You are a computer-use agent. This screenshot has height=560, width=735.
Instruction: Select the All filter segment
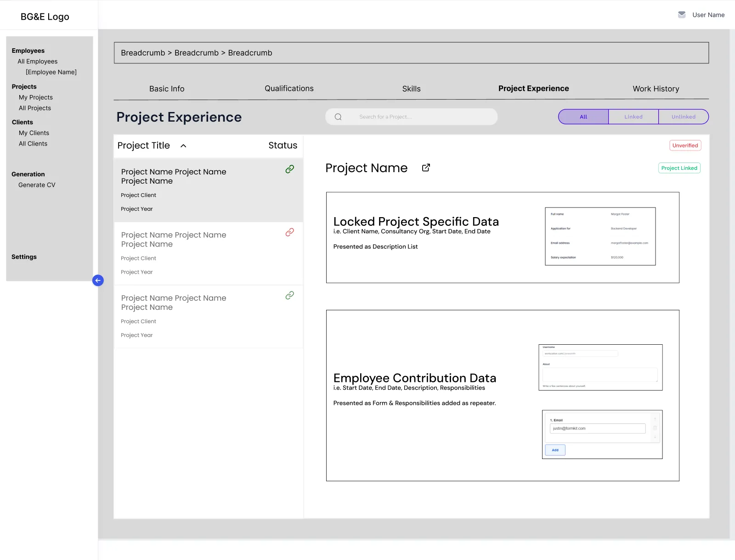click(x=583, y=117)
